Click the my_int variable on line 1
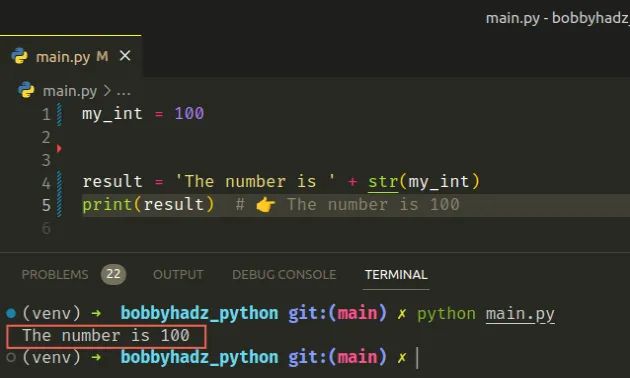Image resolution: width=630 pixels, height=378 pixels. point(112,114)
